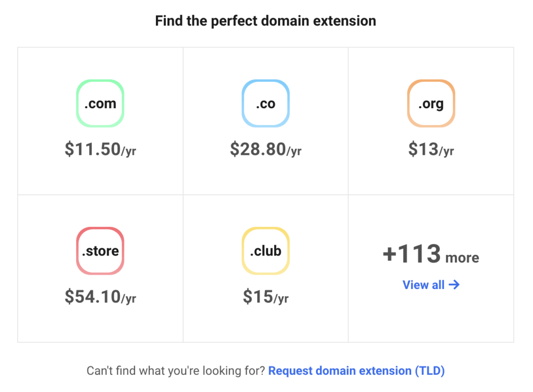Click the arrow icon beside View all
533x392 pixels.
coord(454,285)
